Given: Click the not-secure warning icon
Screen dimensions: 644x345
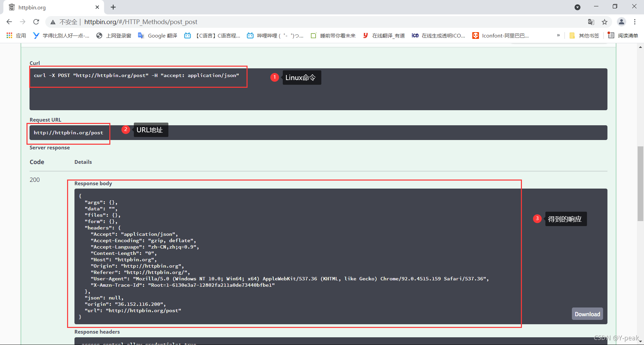Looking at the screenshot, I should click(53, 22).
